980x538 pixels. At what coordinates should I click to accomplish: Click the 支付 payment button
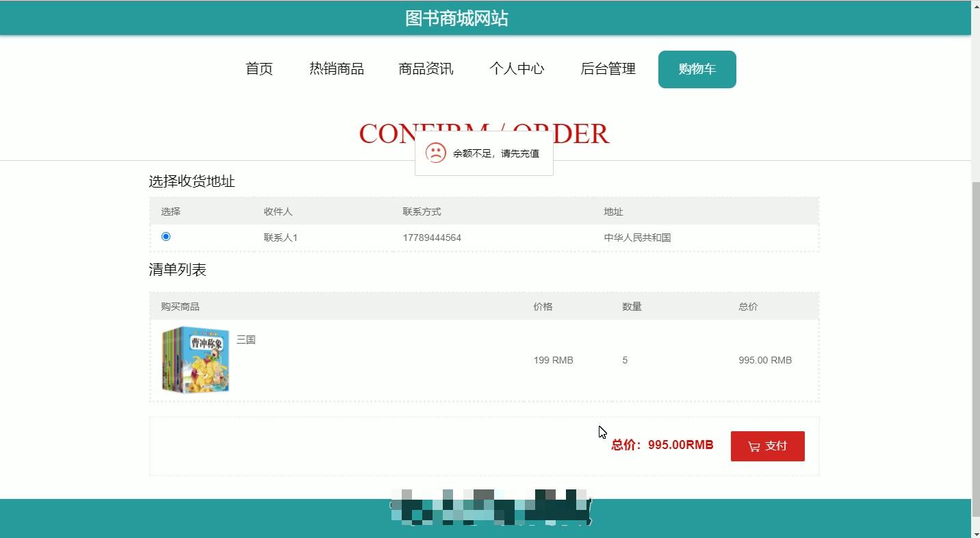(767, 446)
